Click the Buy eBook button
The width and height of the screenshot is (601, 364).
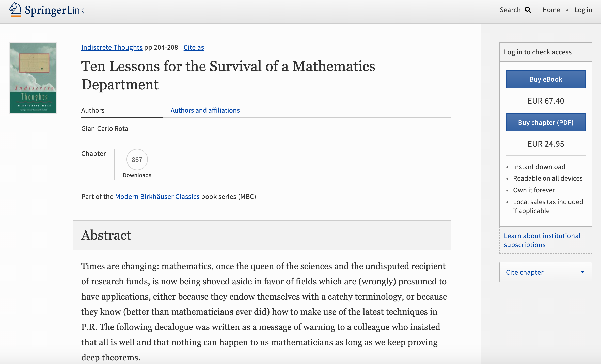click(x=545, y=79)
